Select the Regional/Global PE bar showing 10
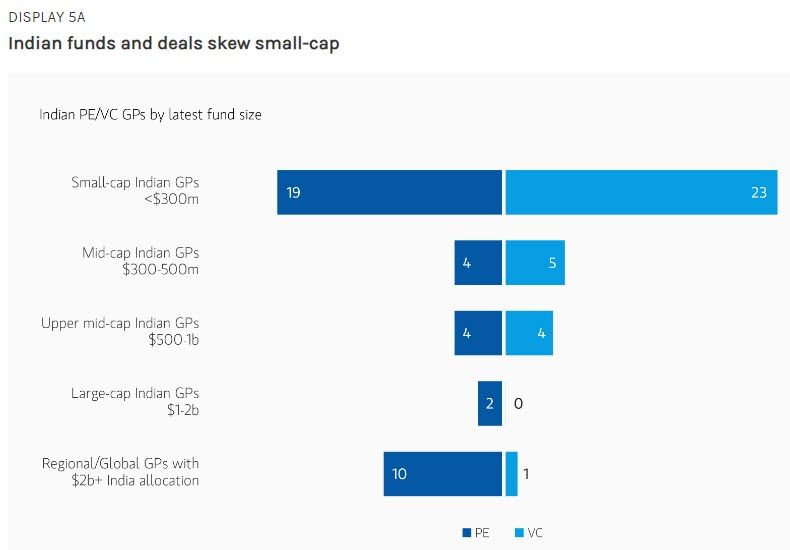This screenshot has width=790, height=550. click(x=442, y=473)
